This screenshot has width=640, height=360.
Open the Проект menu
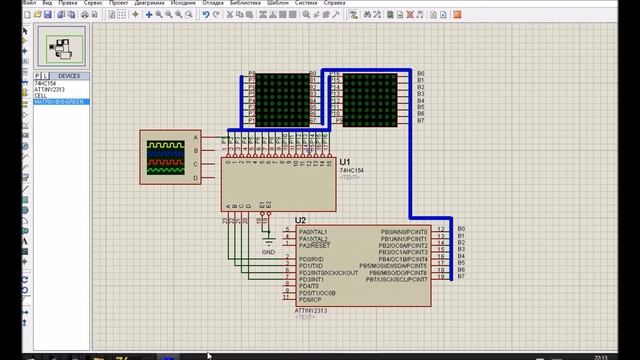point(118,3)
